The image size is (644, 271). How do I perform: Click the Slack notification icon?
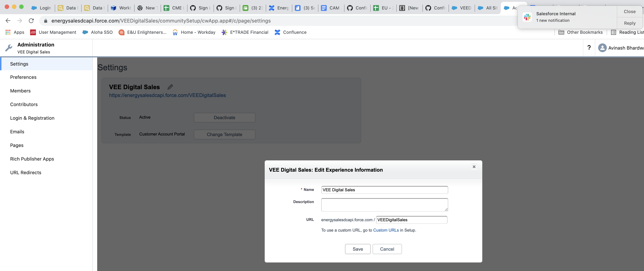point(527,17)
